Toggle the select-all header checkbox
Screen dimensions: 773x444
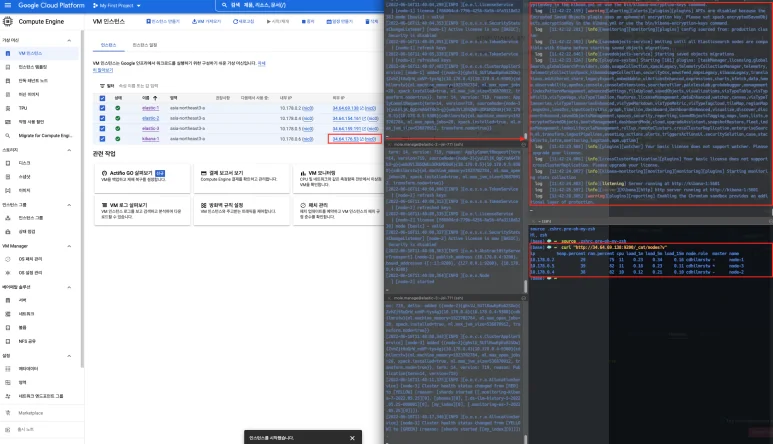coord(102,98)
